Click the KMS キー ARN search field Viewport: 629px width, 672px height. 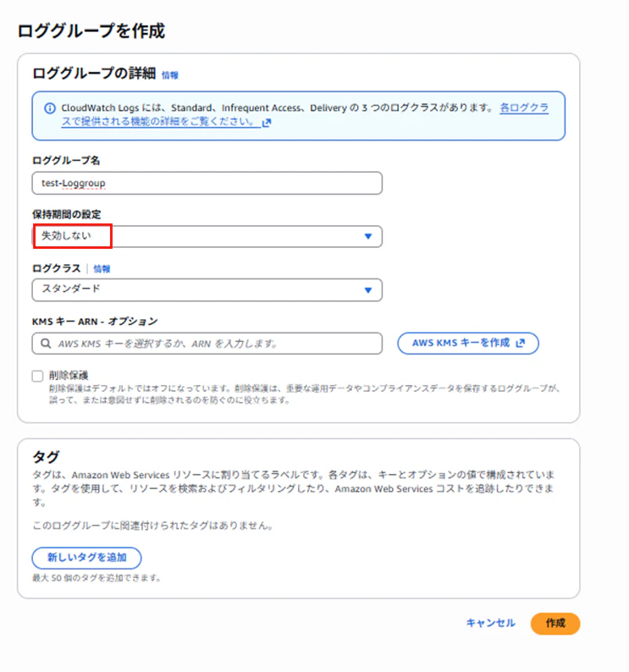click(x=207, y=344)
